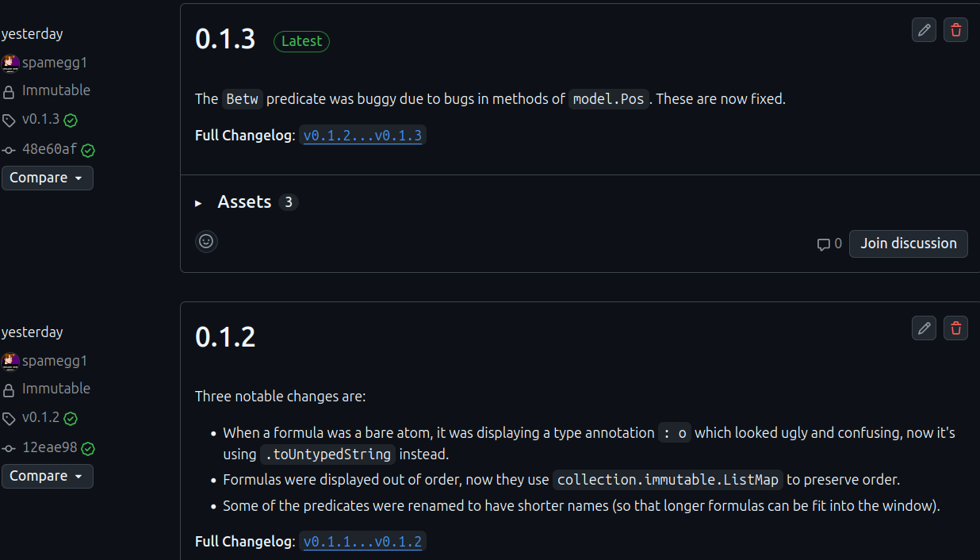Click the verified check beside commit 48e60af
The height and width of the screenshot is (560, 980).
pos(88,150)
